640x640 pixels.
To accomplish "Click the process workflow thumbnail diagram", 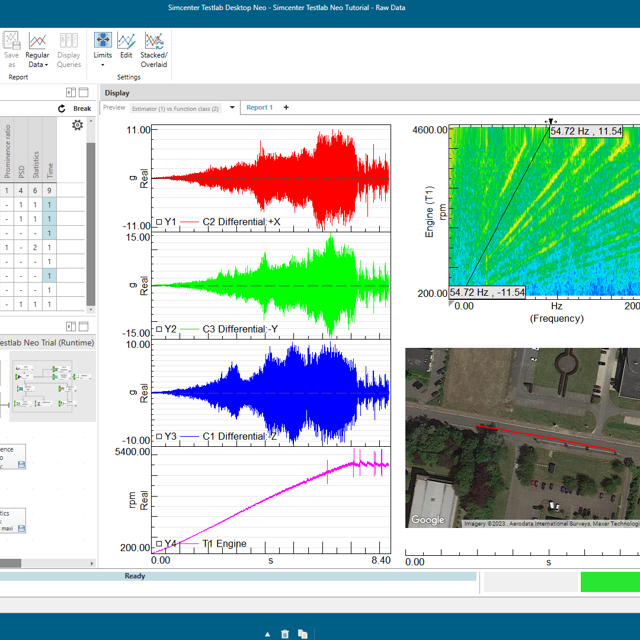I will (x=53, y=386).
